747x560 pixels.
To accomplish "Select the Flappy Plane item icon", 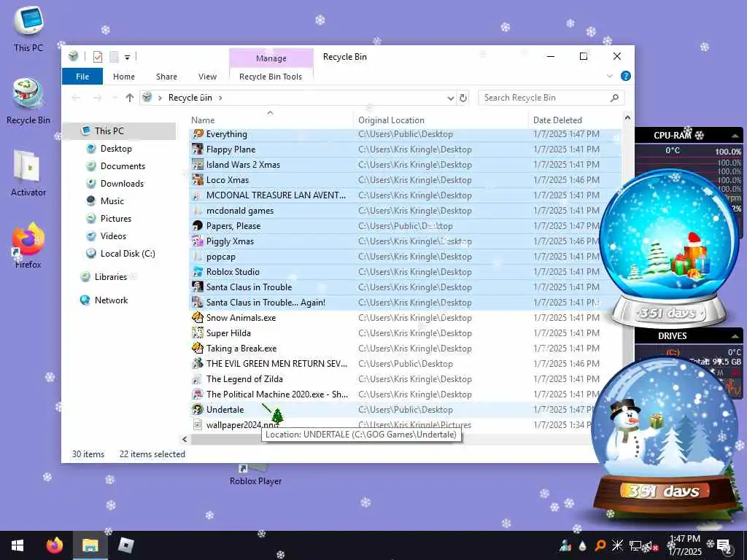I will [198, 149].
